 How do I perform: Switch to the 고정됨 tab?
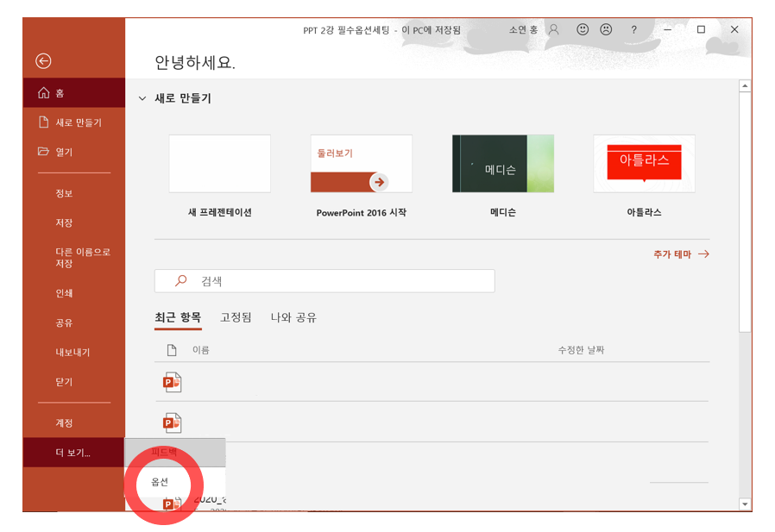(236, 317)
